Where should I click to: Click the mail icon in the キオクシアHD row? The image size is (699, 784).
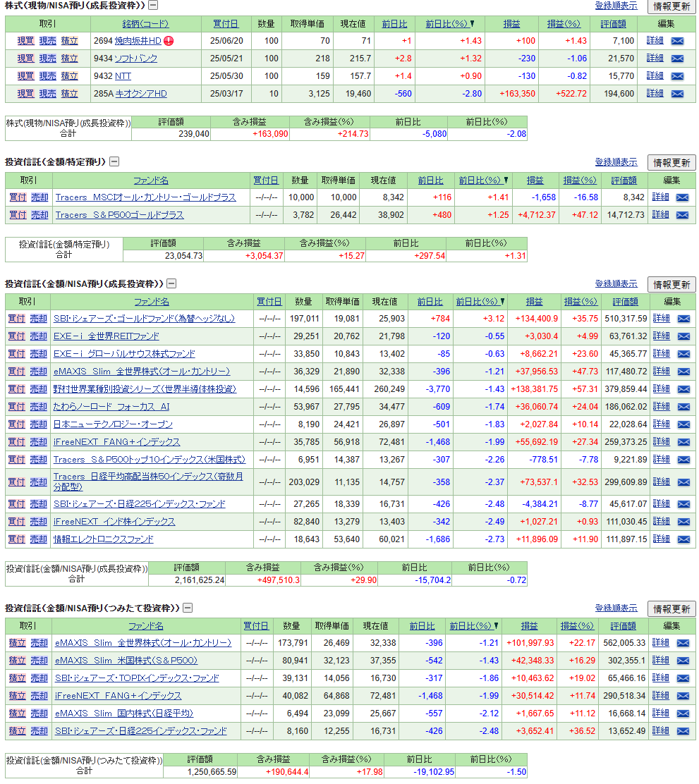coord(676,94)
